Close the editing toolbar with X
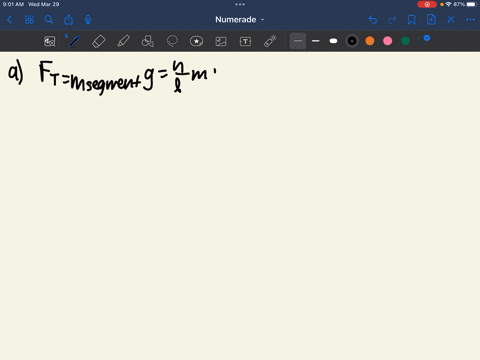Viewport: 480px width, 360px height. pos(451,20)
